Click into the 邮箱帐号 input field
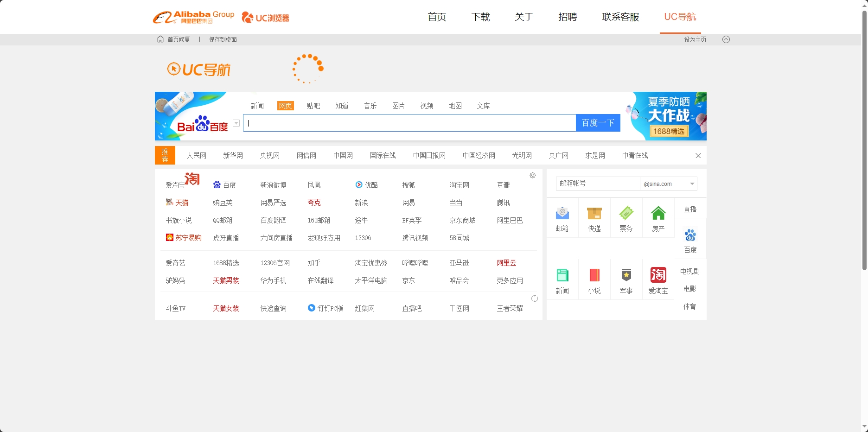The width and height of the screenshot is (868, 432). click(598, 184)
